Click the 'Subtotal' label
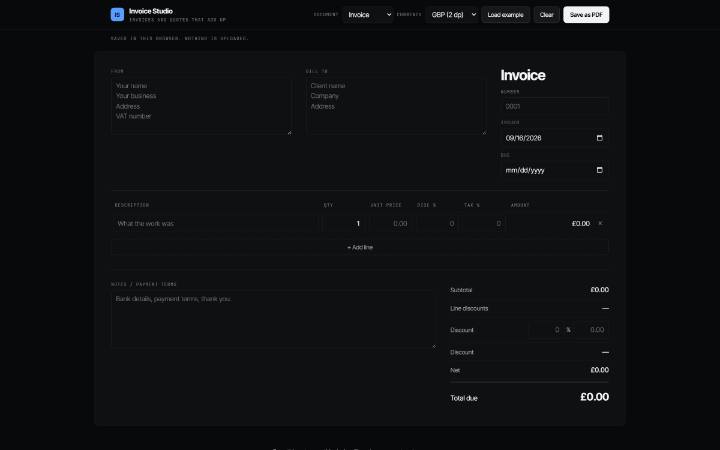Image resolution: width=720 pixels, height=450 pixels. click(461, 290)
